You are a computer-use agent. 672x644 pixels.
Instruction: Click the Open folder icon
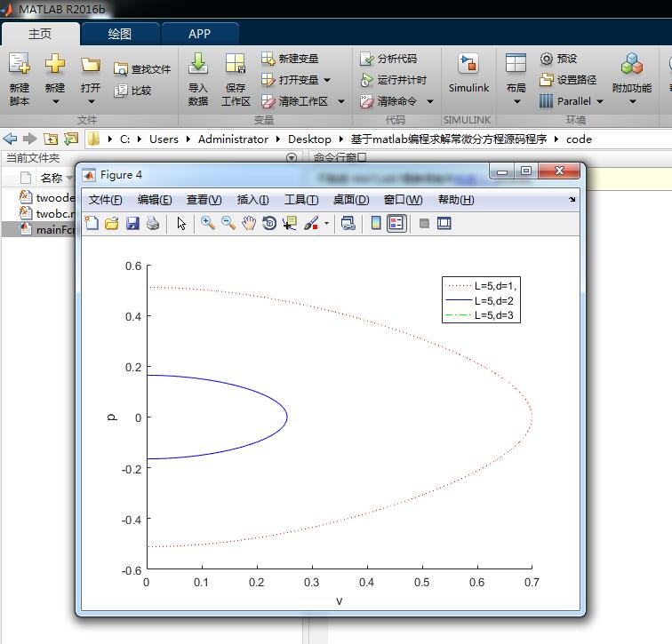(91, 65)
